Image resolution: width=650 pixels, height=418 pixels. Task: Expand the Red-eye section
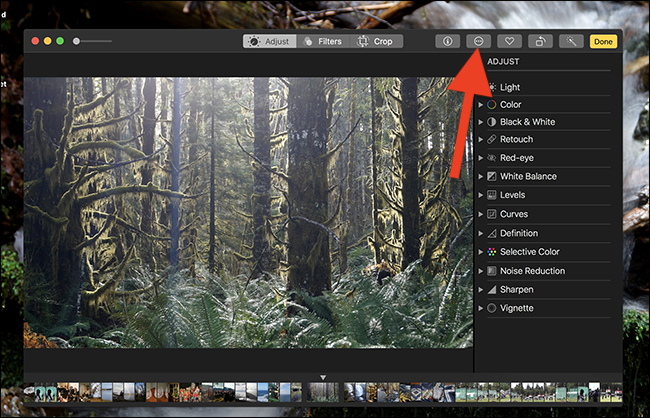tap(480, 158)
